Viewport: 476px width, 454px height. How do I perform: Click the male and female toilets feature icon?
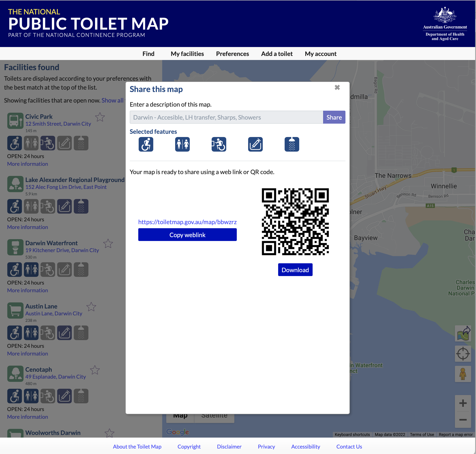coord(182,144)
